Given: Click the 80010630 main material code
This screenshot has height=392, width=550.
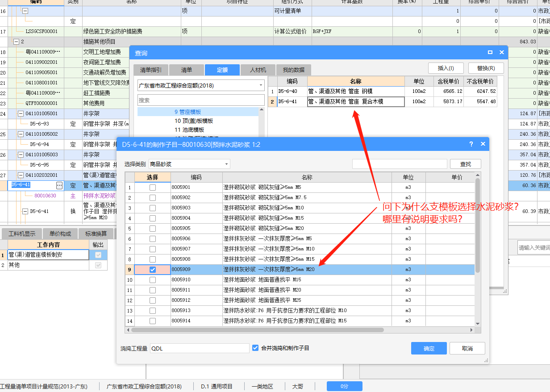Looking at the screenshot, I should pyautogui.click(x=45, y=196).
